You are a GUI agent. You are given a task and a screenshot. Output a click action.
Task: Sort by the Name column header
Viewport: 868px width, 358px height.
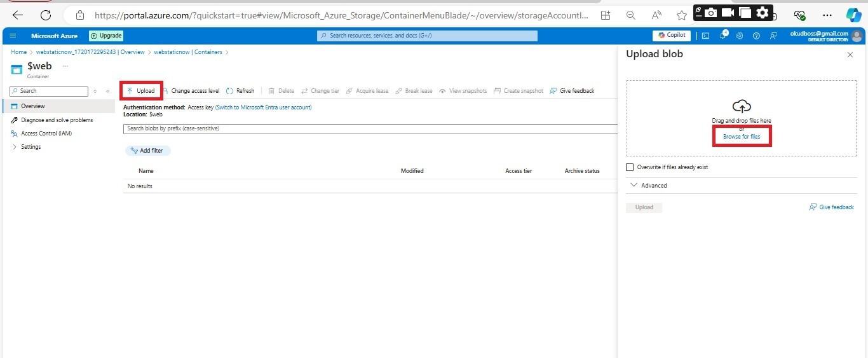[x=146, y=171]
